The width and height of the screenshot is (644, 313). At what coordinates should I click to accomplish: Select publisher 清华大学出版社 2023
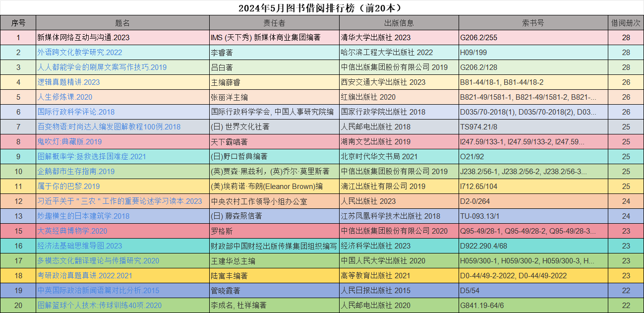[376, 38]
